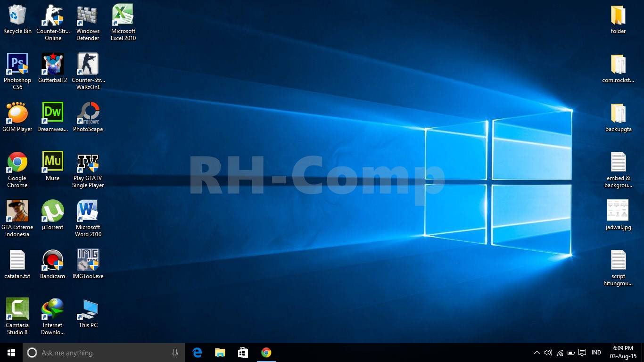Select the µTorrent desktop icon

pos(53,215)
